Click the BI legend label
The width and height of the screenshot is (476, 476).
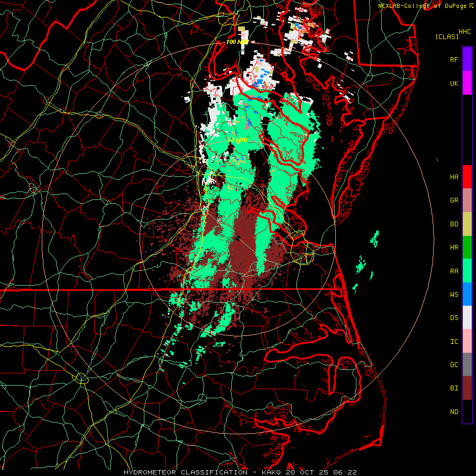[x=454, y=388]
